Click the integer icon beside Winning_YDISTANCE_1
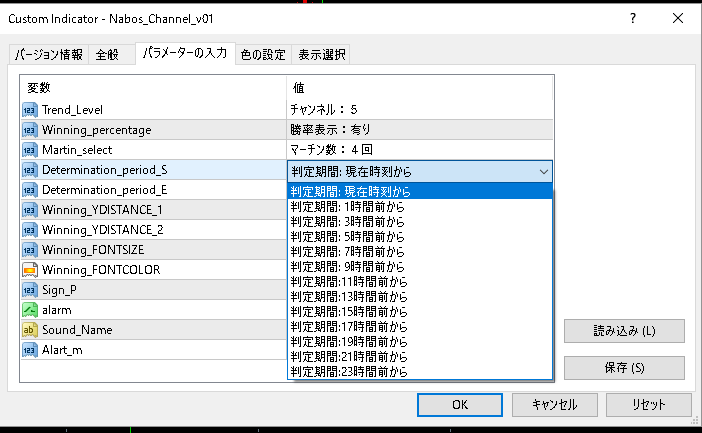Screen dimensions: 702x433 pyautogui.click(x=30, y=210)
